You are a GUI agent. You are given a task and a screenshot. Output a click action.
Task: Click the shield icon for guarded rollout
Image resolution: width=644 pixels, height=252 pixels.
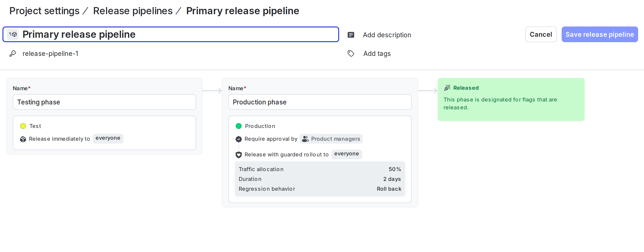pyautogui.click(x=238, y=154)
